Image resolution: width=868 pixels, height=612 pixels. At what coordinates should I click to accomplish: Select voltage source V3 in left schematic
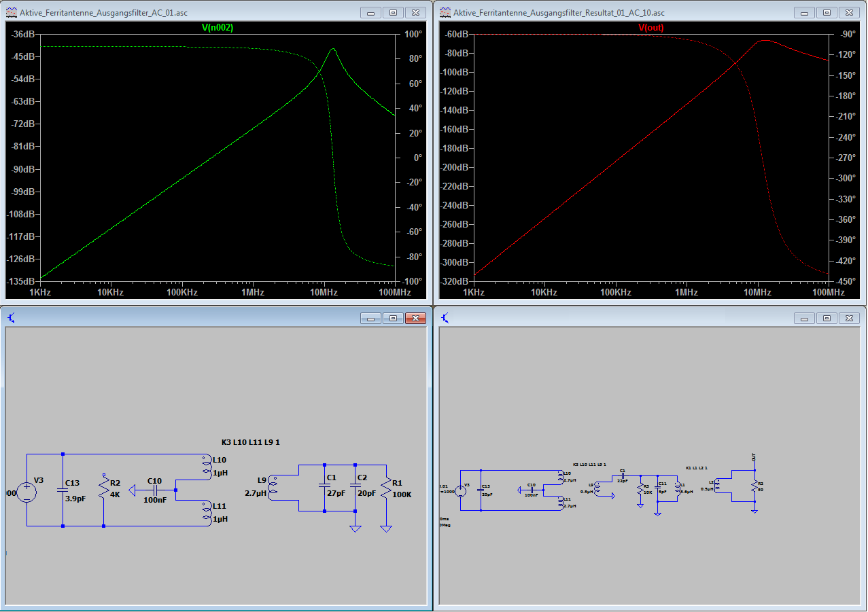tap(27, 492)
